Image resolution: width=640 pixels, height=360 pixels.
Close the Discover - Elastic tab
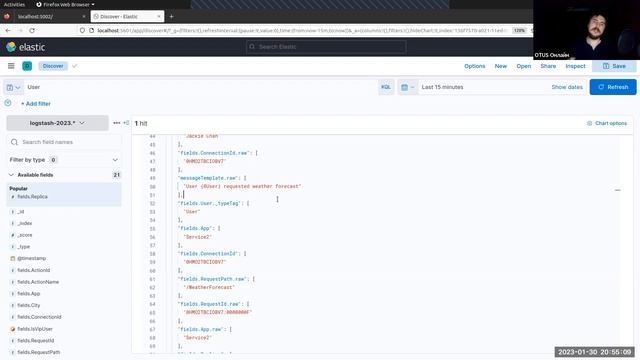tap(159, 17)
